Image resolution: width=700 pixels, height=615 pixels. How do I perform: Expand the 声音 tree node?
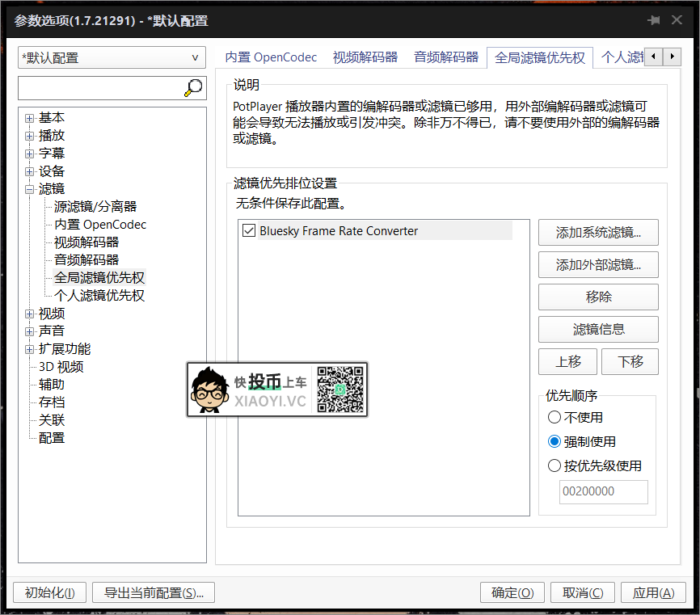(29, 331)
